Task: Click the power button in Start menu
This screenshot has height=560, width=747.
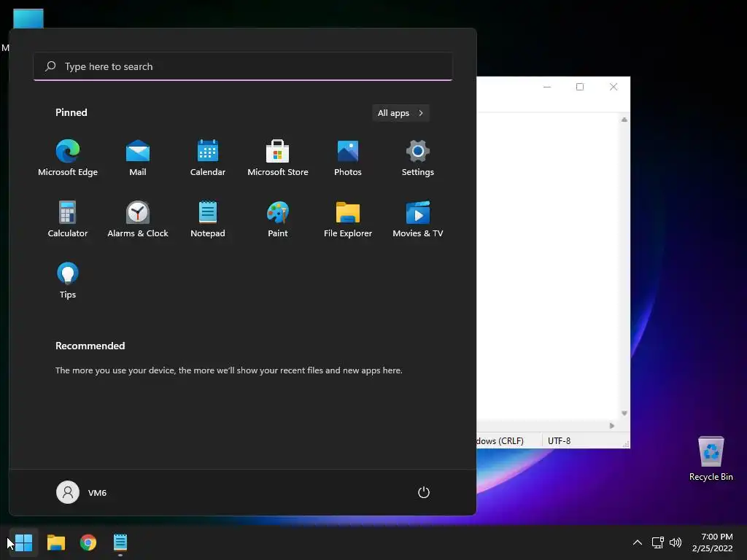Action: (424, 492)
